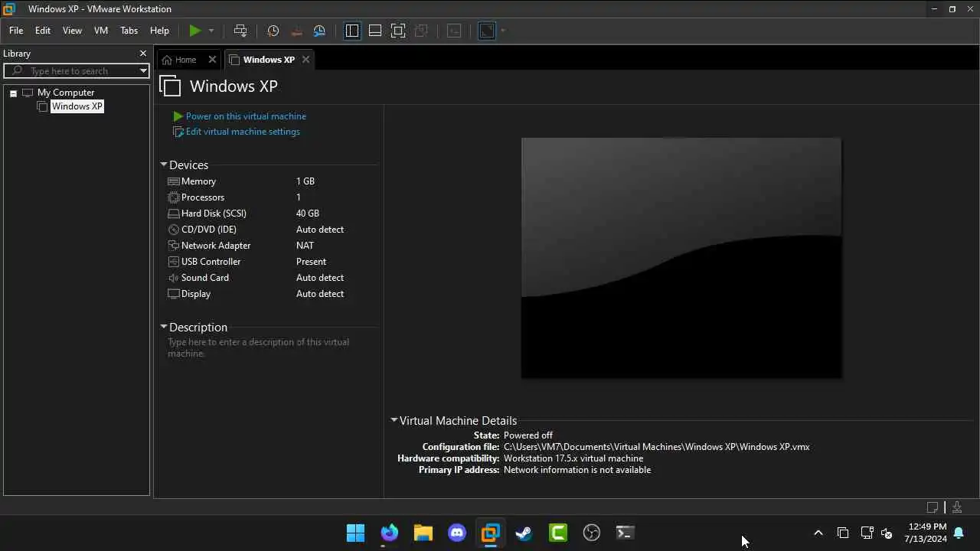Open the View menu

click(72, 31)
